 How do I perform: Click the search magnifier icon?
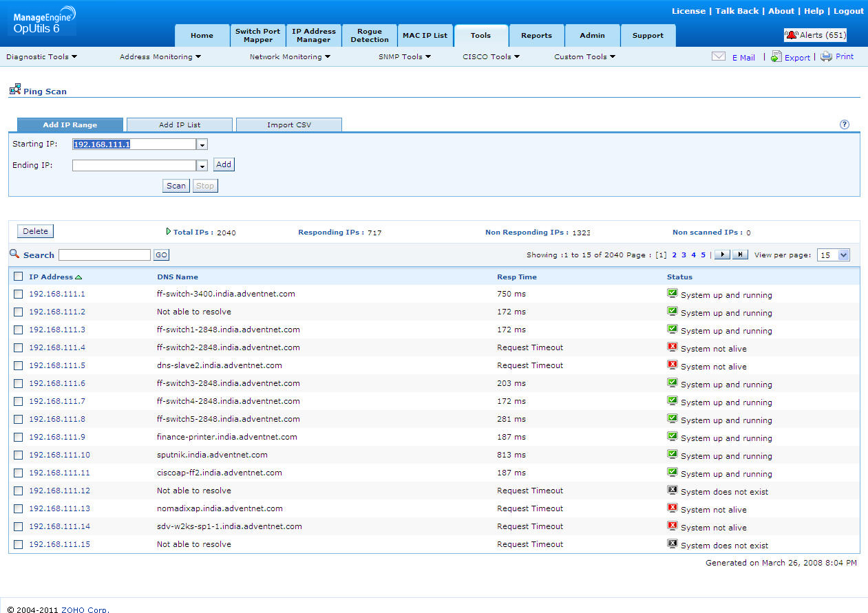pyautogui.click(x=14, y=254)
